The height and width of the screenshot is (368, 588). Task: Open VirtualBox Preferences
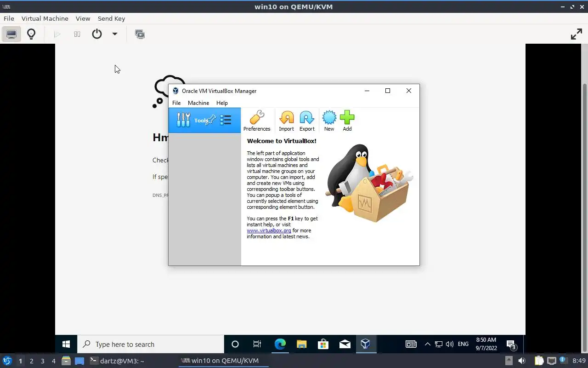tap(257, 121)
